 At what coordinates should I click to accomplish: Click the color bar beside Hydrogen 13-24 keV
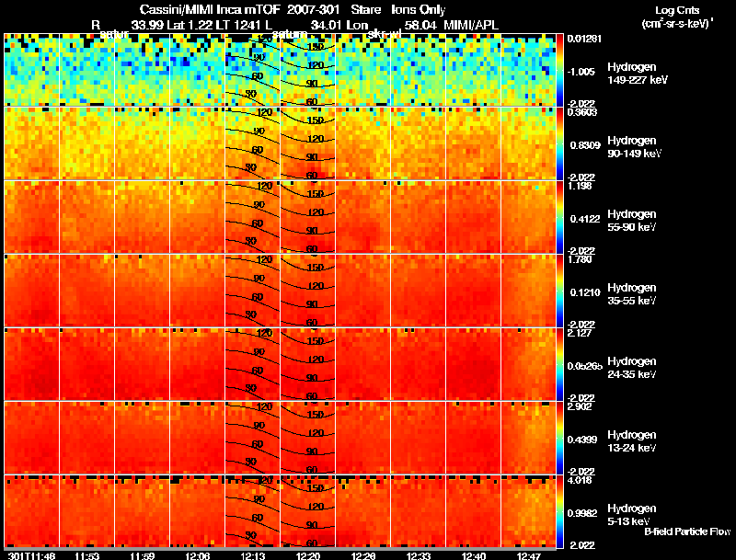(559, 438)
